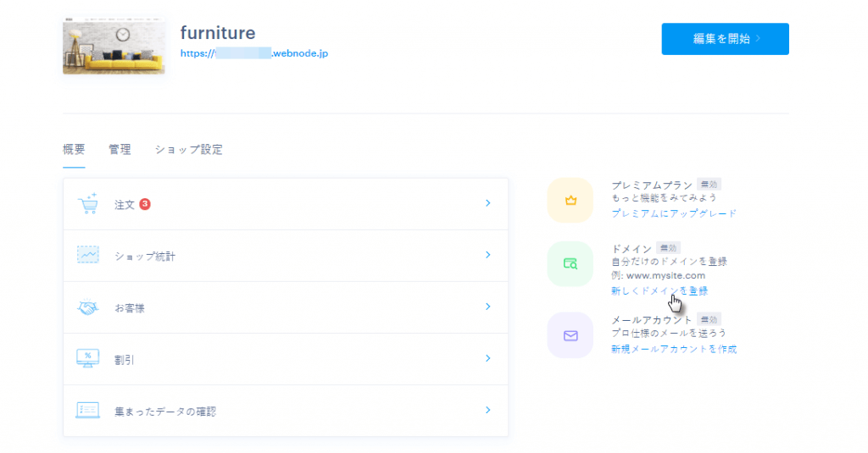This screenshot has height=453, width=868.
Task: Open the 割引 row label
Action: [125, 360]
